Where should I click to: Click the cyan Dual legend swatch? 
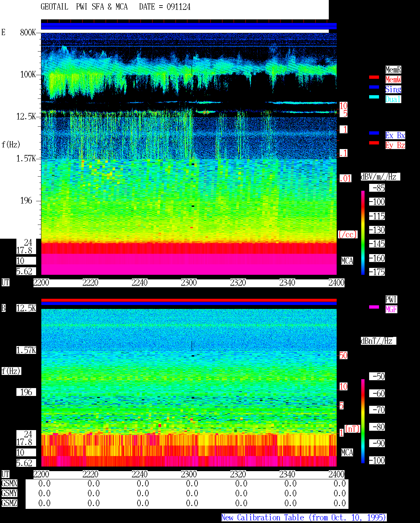pyautogui.click(x=374, y=97)
